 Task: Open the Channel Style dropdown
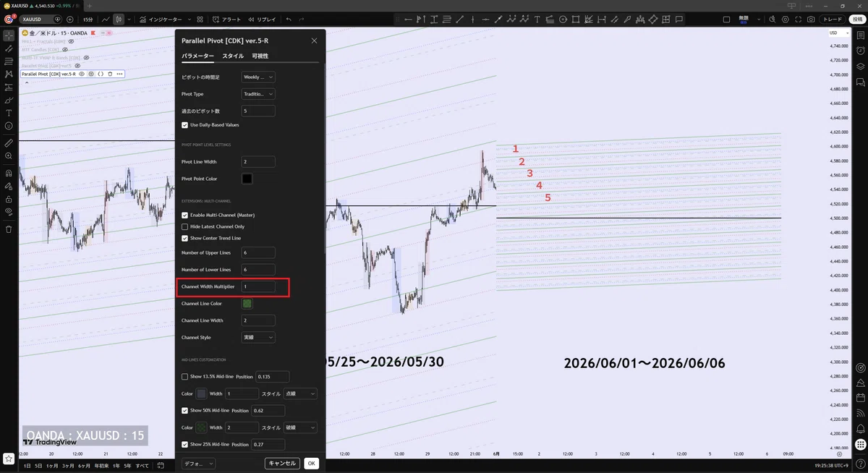pyautogui.click(x=258, y=337)
